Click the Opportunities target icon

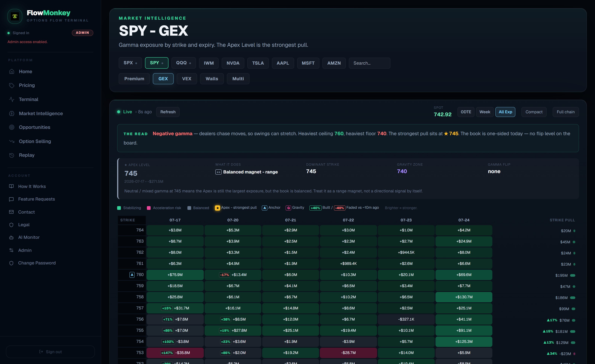(12, 127)
